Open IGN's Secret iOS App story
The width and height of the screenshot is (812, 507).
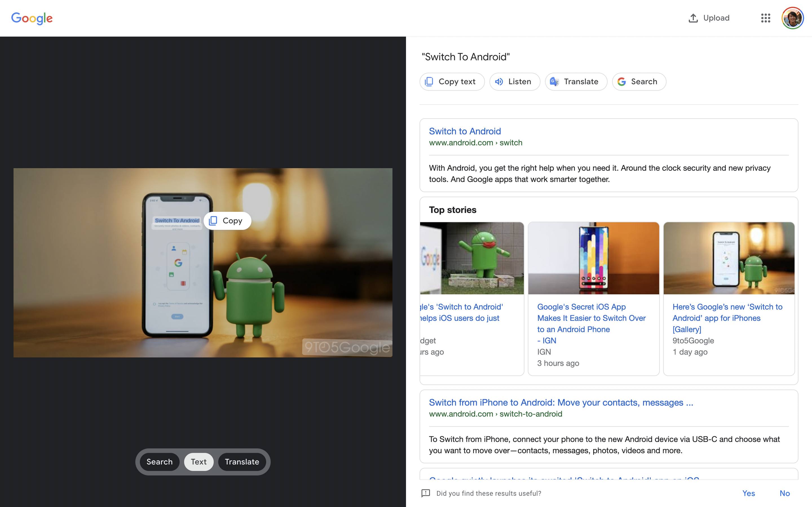(x=591, y=318)
